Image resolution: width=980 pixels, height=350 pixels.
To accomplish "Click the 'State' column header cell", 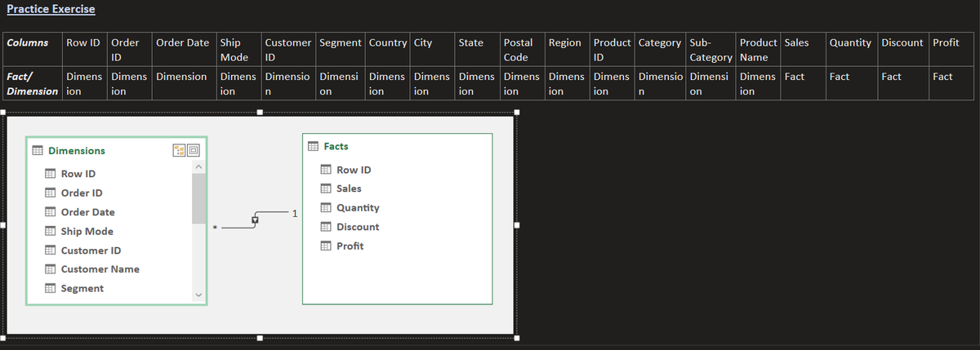I will tap(478, 50).
